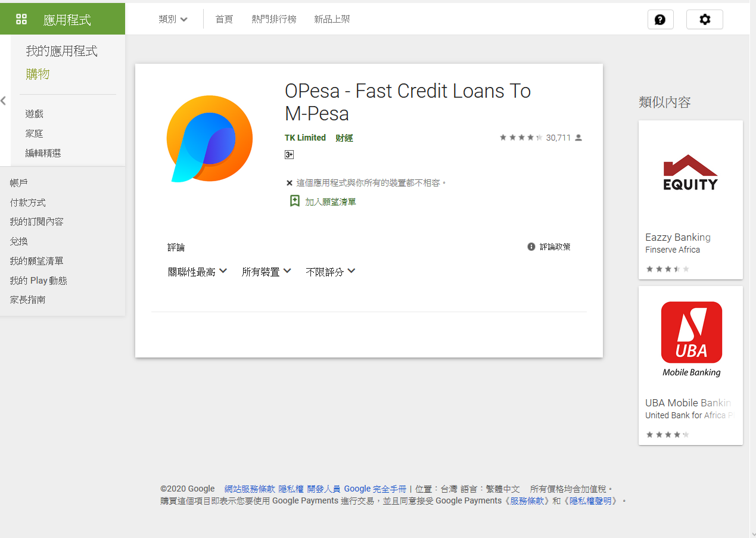
Task: Select 購物 in the sidebar
Action: coord(38,74)
